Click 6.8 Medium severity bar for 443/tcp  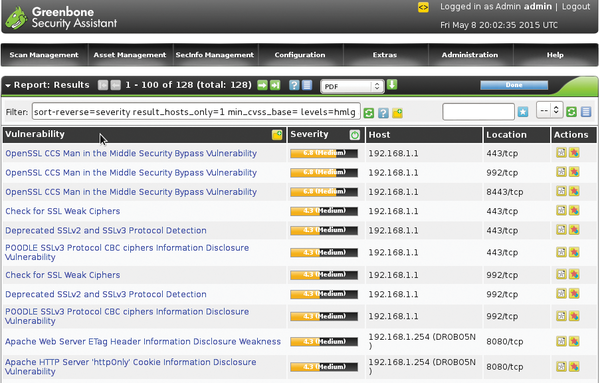tap(324, 153)
